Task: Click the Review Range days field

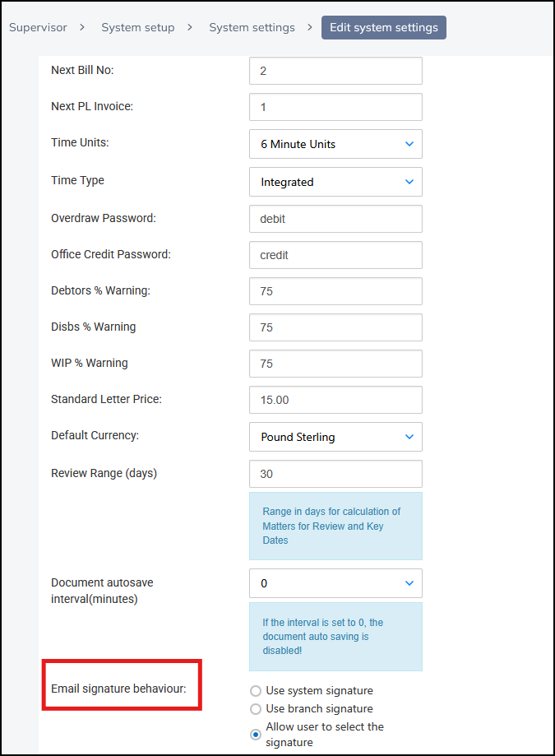Action: 335,474
